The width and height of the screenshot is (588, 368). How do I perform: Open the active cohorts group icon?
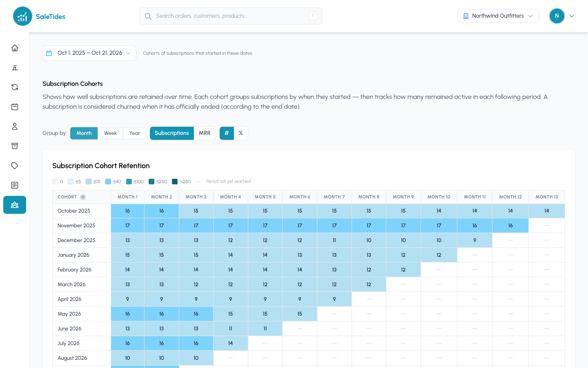(15, 205)
